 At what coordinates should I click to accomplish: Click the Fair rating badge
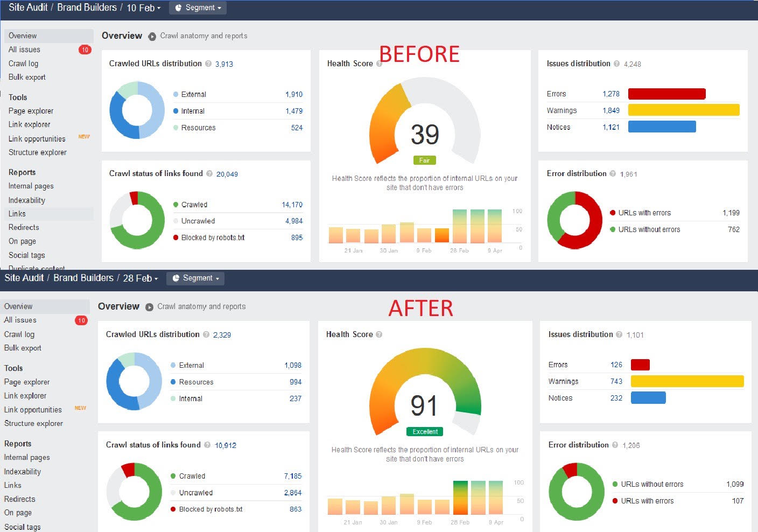tap(425, 160)
